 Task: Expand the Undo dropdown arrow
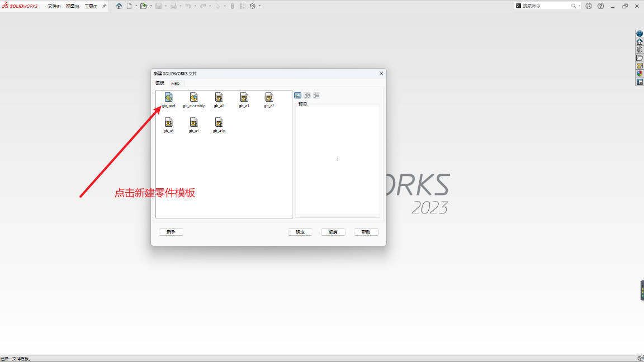point(195,6)
